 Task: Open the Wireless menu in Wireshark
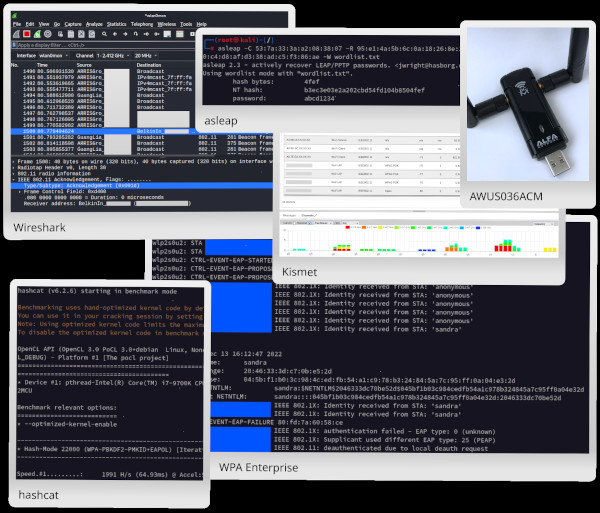point(166,24)
